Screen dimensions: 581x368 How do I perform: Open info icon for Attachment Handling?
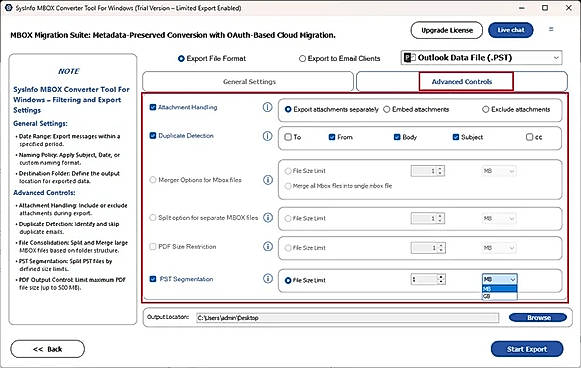coord(267,107)
